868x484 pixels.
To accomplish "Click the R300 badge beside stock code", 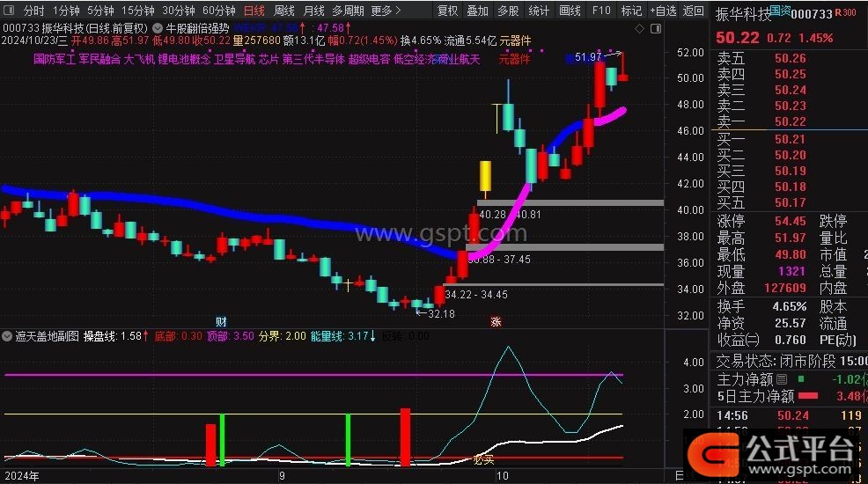I will click(x=846, y=12).
